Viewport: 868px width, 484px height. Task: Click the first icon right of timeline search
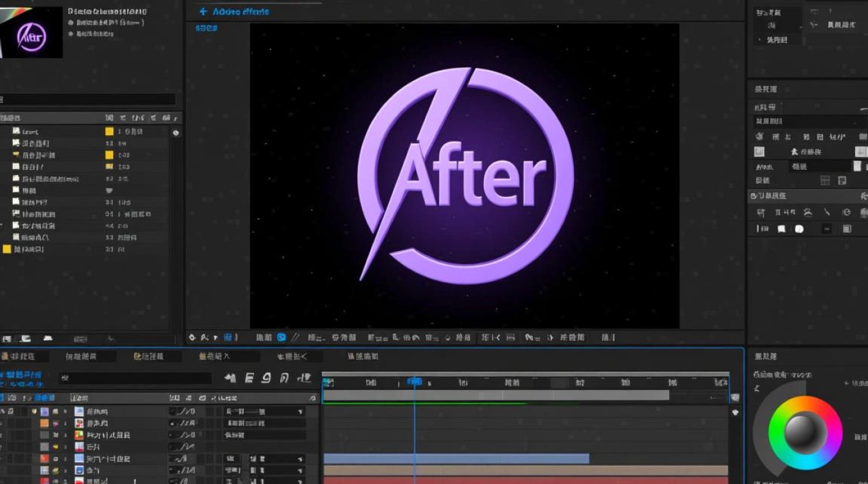pyautogui.click(x=230, y=378)
